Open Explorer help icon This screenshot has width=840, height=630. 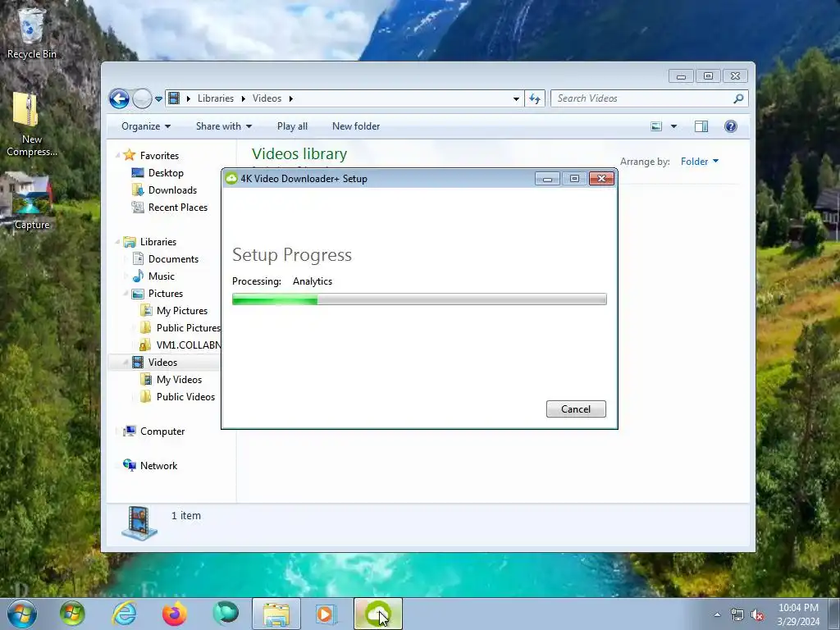pyautogui.click(x=731, y=126)
